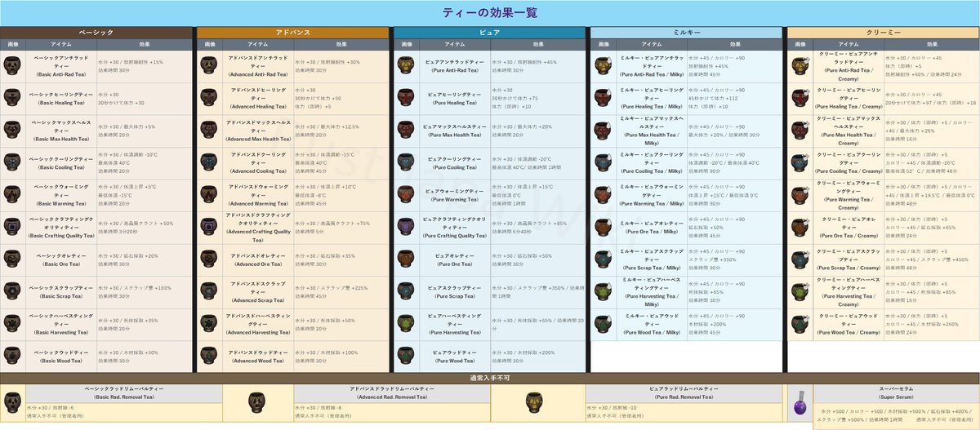Click the (Basic Harvesting Tea) name cell
This screenshot has width=980, height=430.
(61, 323)
